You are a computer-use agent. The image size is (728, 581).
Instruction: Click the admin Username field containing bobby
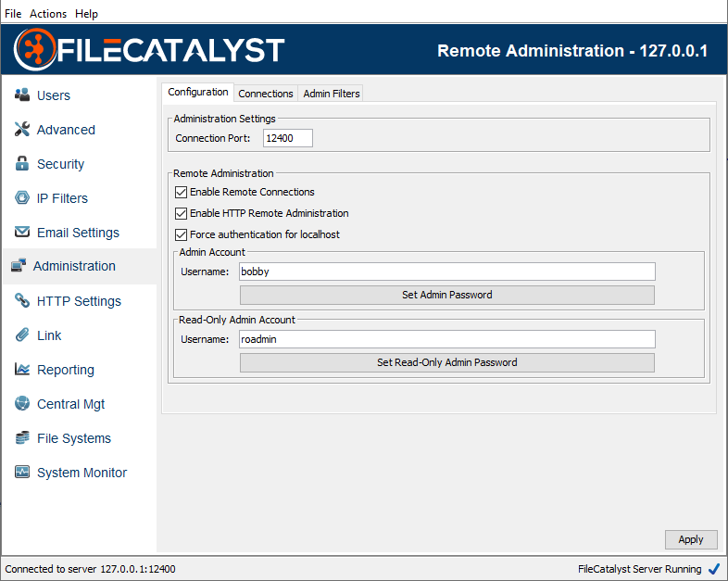(x=447, y=272)
